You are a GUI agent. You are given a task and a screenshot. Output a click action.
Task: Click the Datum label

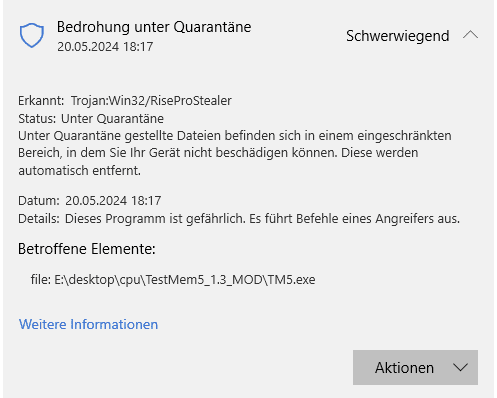click(39, 201)
